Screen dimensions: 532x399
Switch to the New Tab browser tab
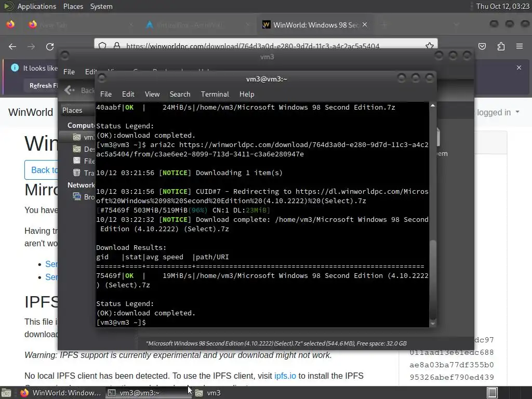(82, 25)
